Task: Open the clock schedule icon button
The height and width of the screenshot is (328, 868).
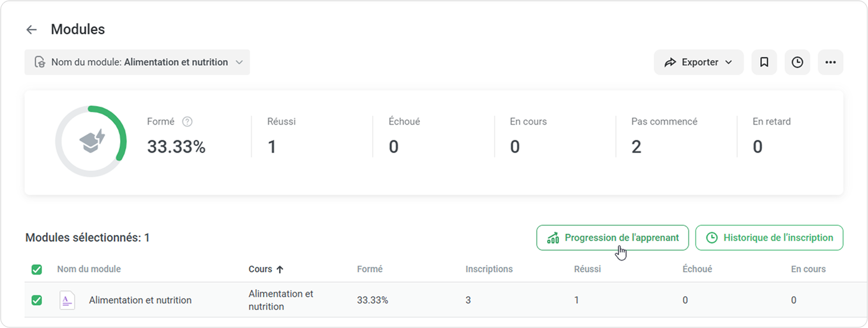Action: [797, 63]
